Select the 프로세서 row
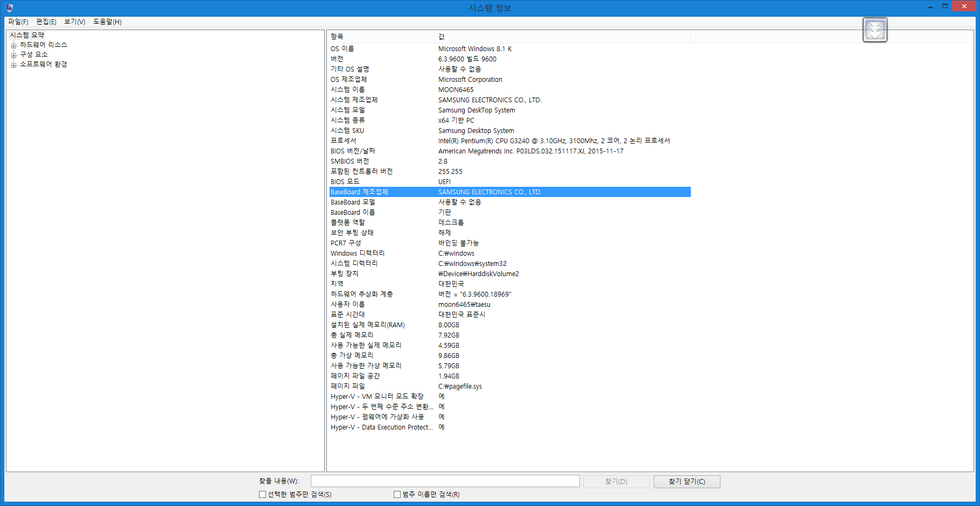The image size is (980, 506). point(510,141)
